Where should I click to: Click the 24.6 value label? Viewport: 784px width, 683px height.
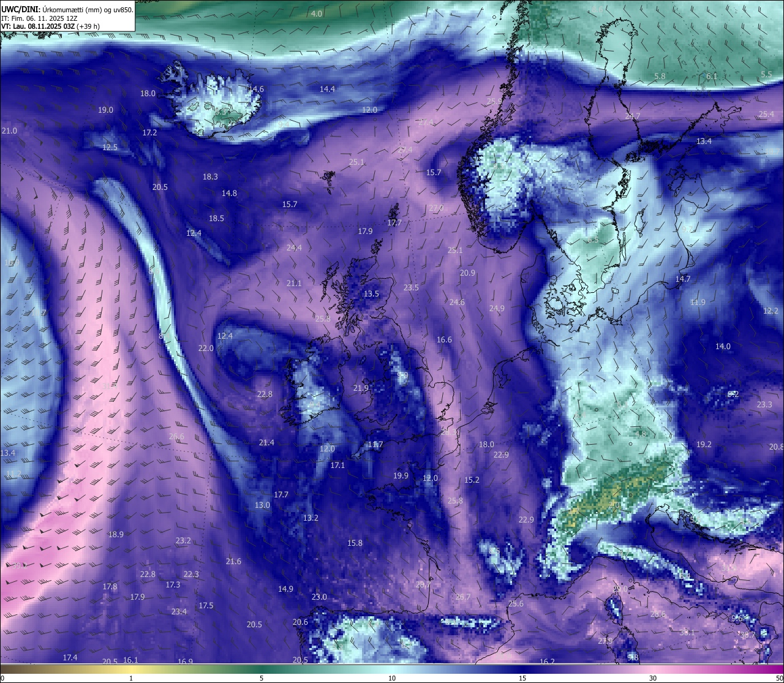457,302
